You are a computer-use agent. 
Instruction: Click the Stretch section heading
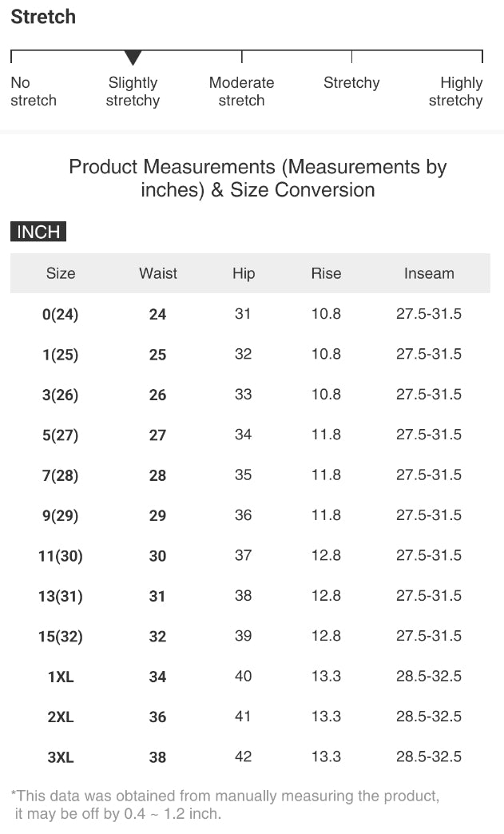43,17
